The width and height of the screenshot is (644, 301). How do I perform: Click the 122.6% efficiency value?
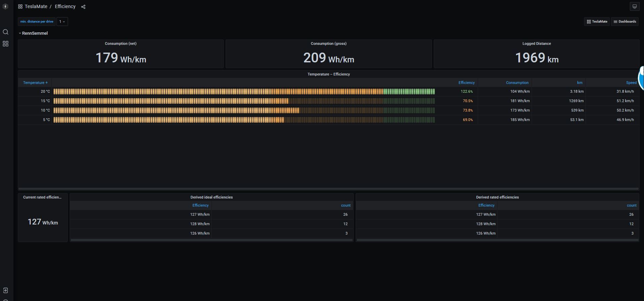coord(466,91)
